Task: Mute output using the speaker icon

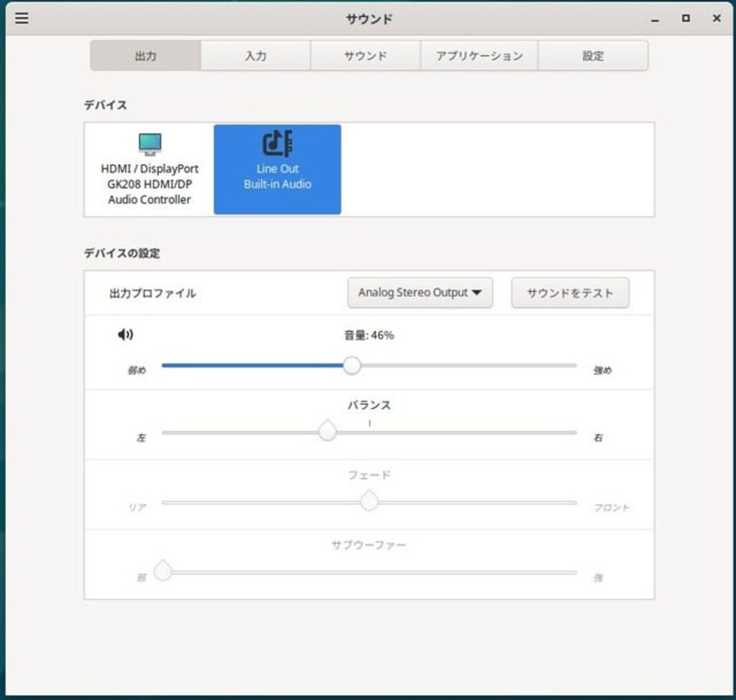Action: tap(125, 334)
